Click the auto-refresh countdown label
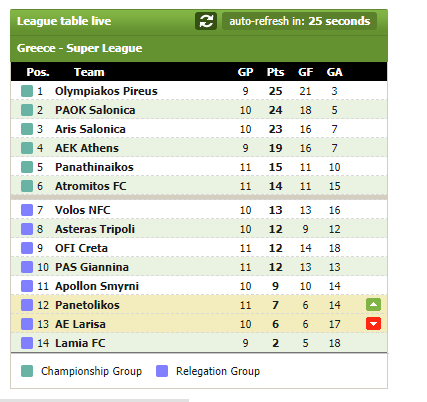 (x=299, y=21)
